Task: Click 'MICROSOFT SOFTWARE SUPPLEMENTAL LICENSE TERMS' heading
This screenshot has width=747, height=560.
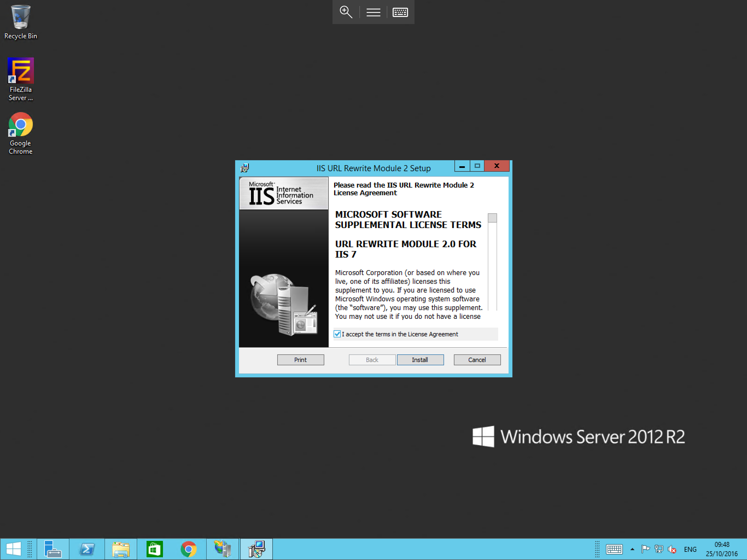Action: click(x=408, y=220)
